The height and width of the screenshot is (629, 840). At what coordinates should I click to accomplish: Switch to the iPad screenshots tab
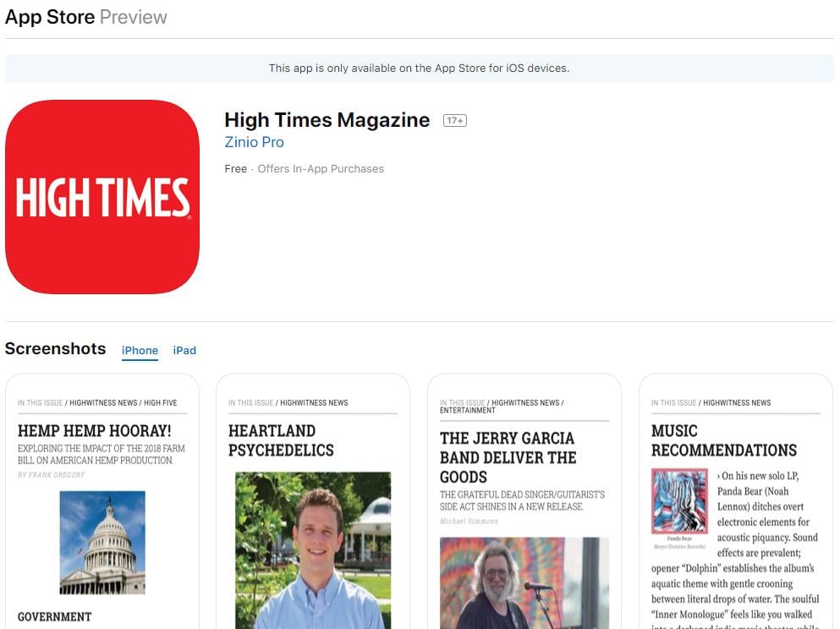coord(184,351)
